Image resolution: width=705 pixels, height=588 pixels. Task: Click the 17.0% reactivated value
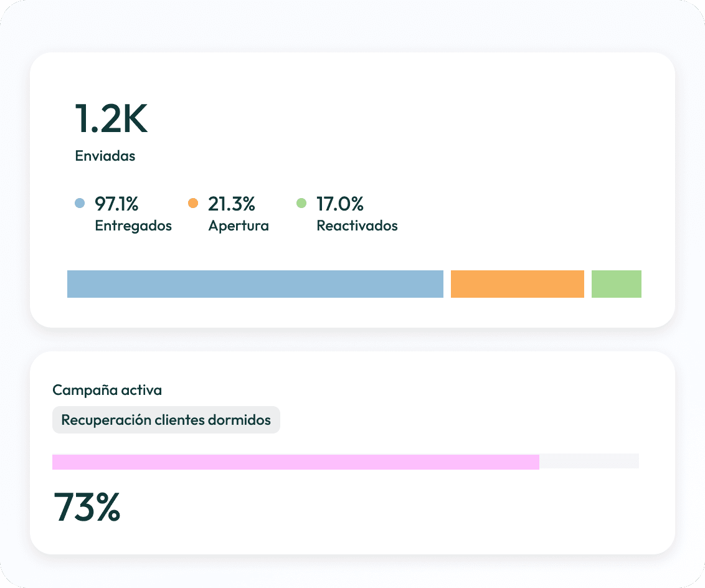340,204
